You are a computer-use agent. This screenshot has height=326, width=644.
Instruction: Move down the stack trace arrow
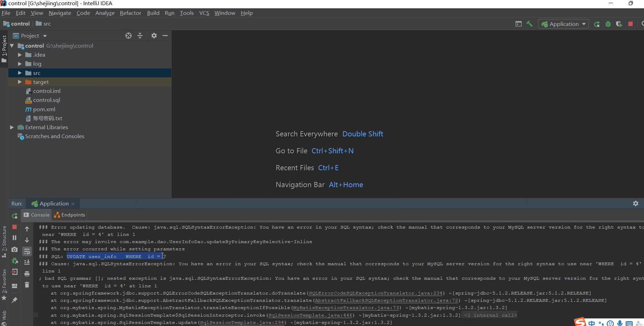coord(27,240)
